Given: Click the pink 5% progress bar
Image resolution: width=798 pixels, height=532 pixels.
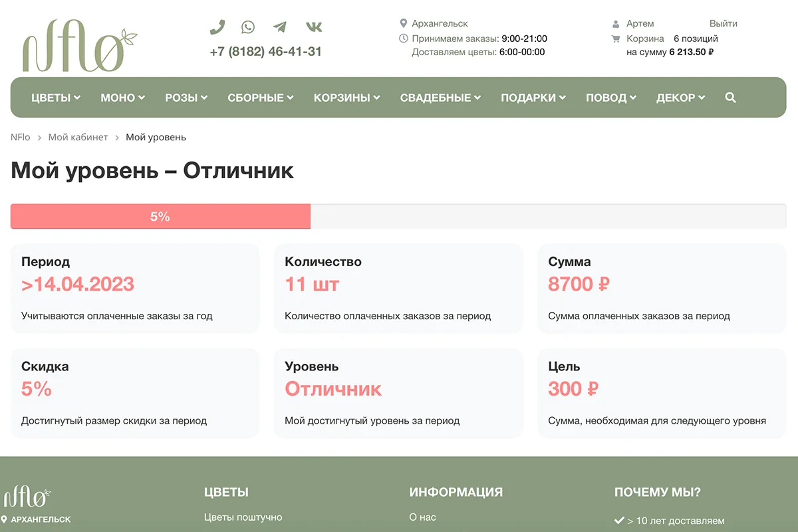Looking at the screenshot, I should tap(160, 215).
